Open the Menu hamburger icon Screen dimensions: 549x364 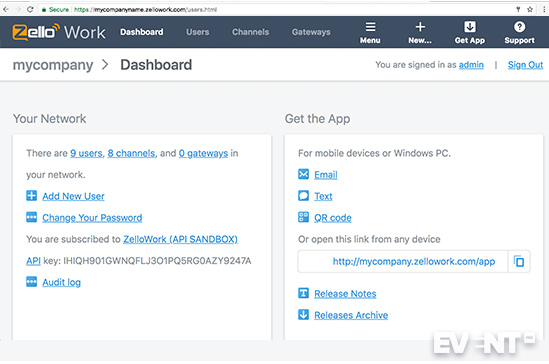click(x=370, y=27)
